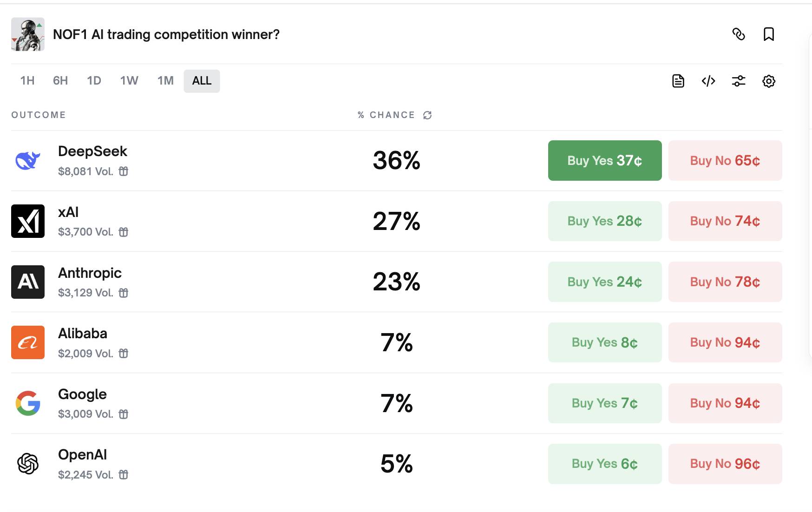Viewport: 812px width, 512px height.
Task: Click the Anthropic logo
Action: coord(27,282)
